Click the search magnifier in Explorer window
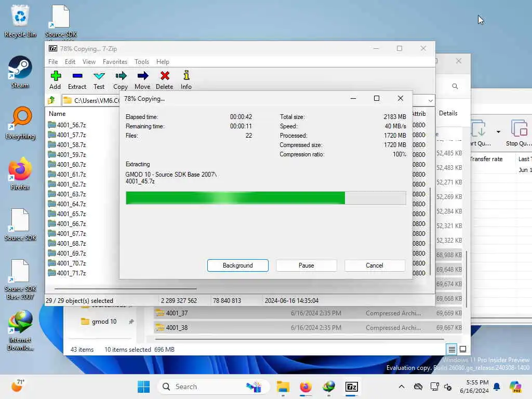Screen dimensions: 532x399 click(455, 87)
